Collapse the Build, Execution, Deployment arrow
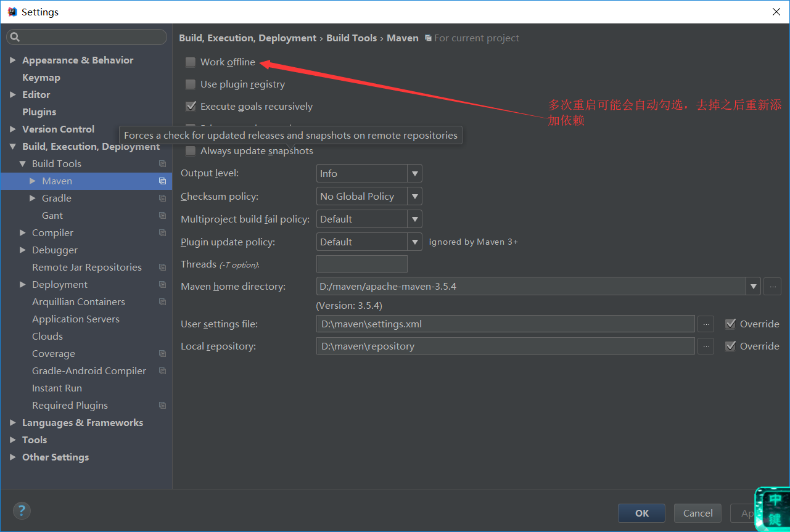This screenshot has height=532, width=790. (13, 147)
